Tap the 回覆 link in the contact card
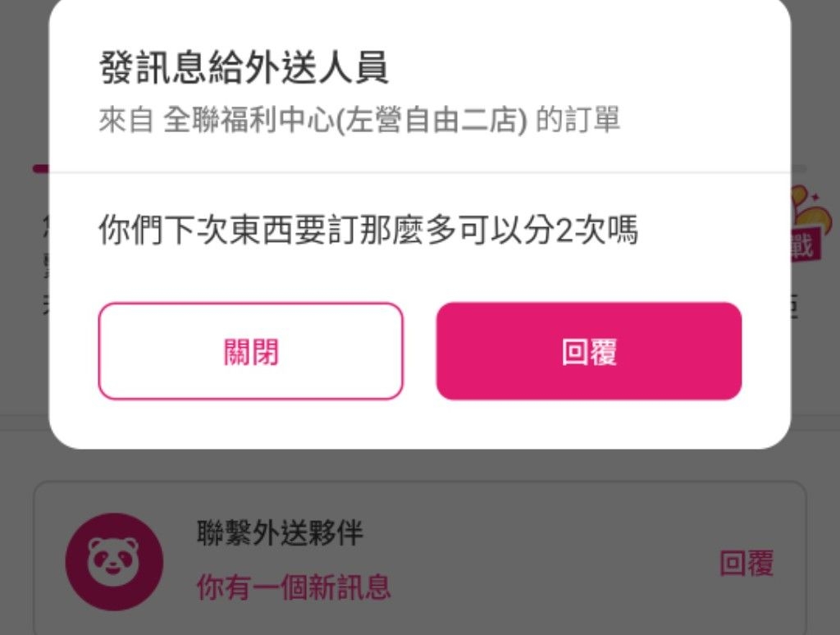The height and width of the screenshot is (635, 840). [746, 564]
